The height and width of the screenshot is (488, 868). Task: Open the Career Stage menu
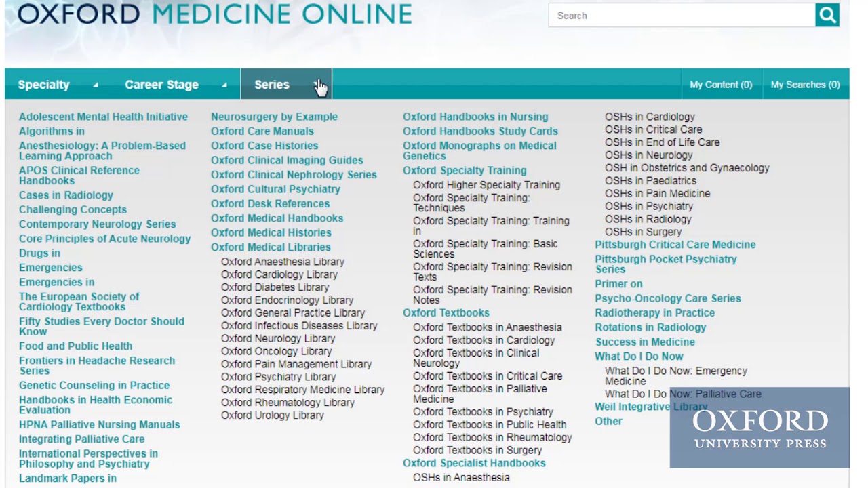tap(161, 85)
